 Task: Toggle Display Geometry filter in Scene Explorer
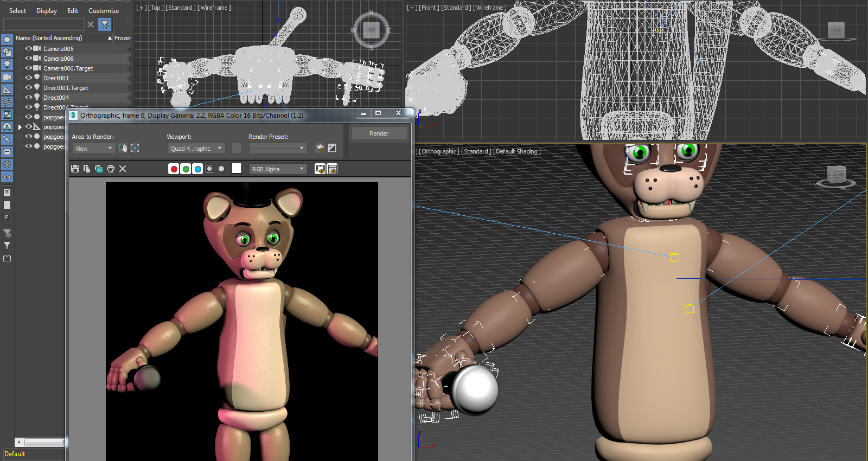click(x=7, y=40)
